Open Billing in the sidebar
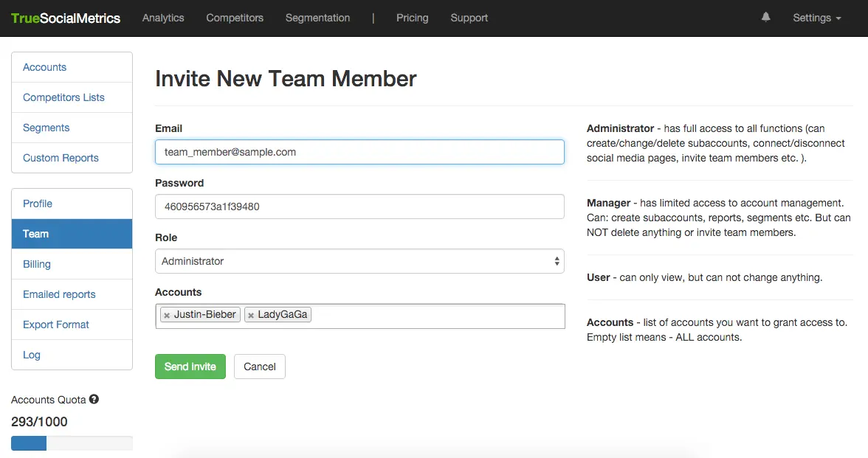The width and height of the screenshot is (868, 458). (37, 264)
